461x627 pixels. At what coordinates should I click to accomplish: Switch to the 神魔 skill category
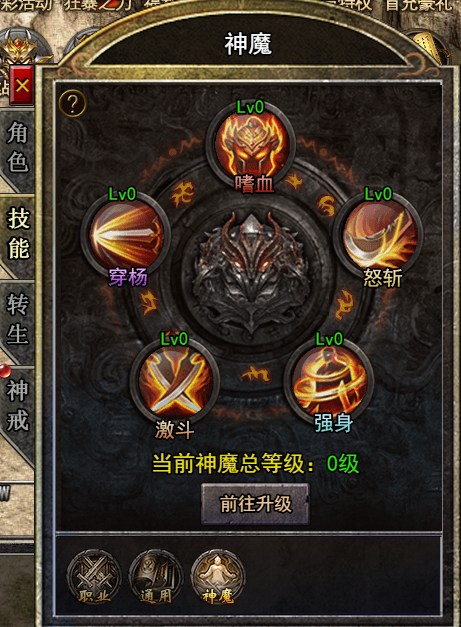[x=218, y=576]
